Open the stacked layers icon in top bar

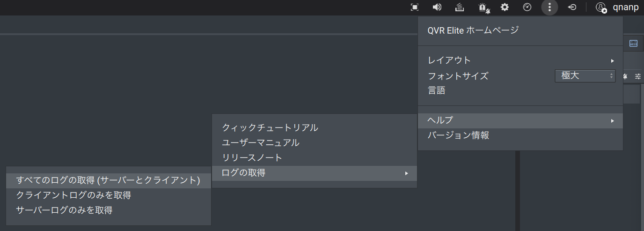(460, 7)
